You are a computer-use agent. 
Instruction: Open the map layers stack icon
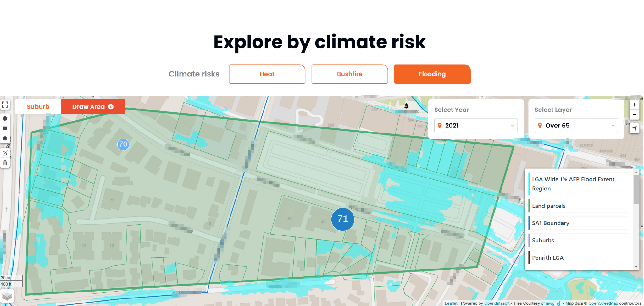click(7, 296)
